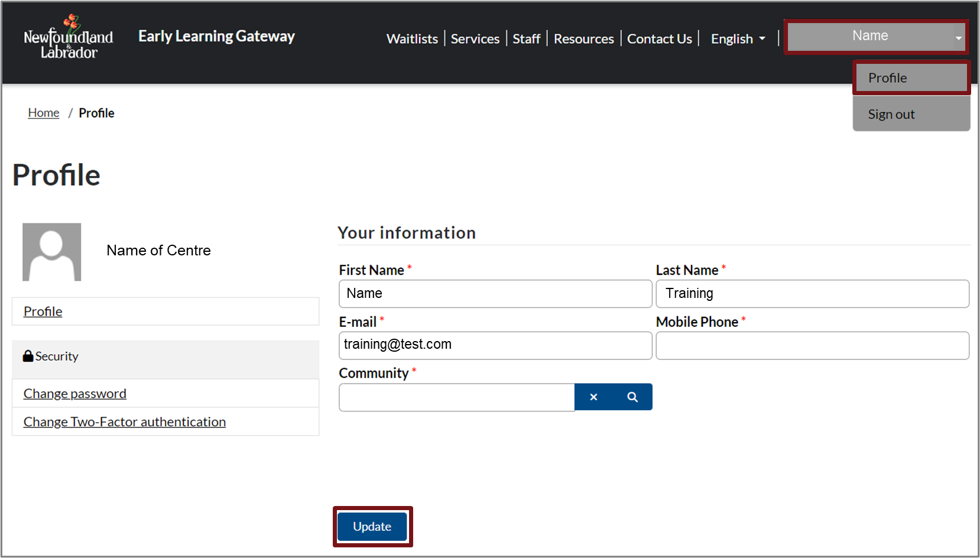Expand the English language dropdown
Image resolution: width=980 pixels, height=558 pixels.
tap(738, 39)
